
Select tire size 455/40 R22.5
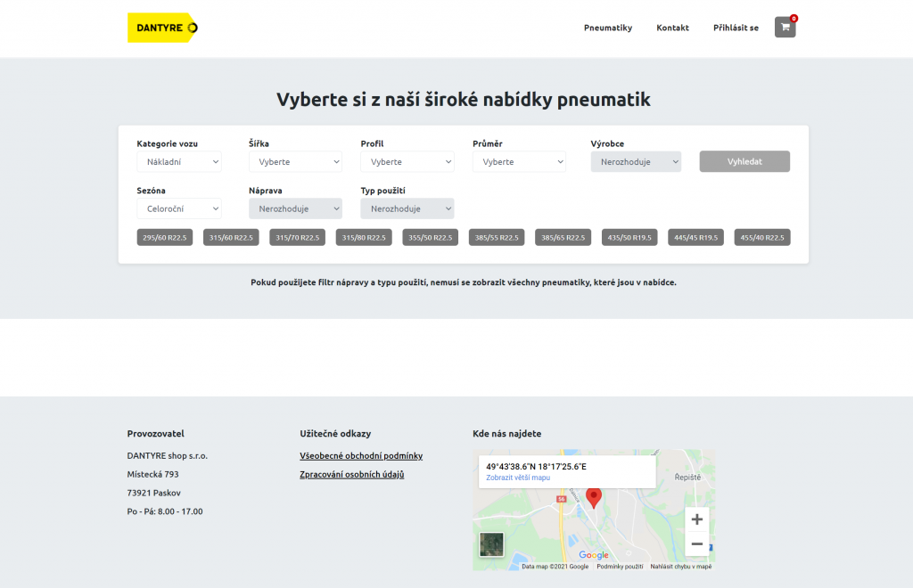click(762, 237)
